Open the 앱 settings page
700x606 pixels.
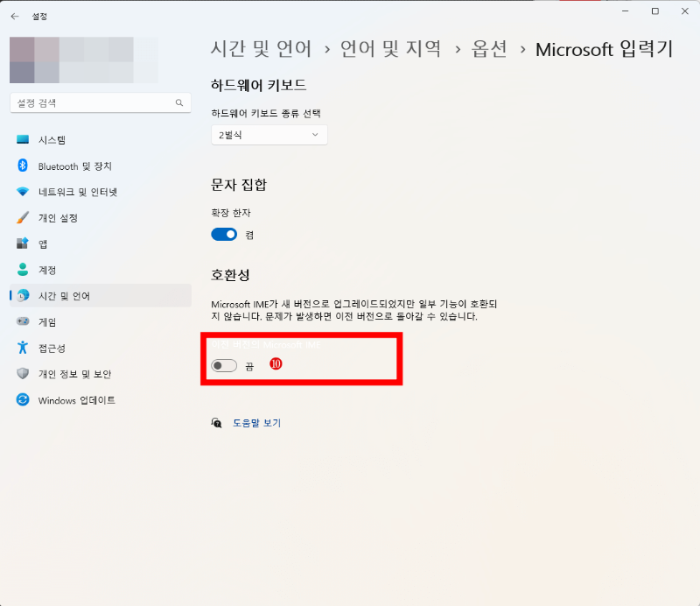point(101,243)
